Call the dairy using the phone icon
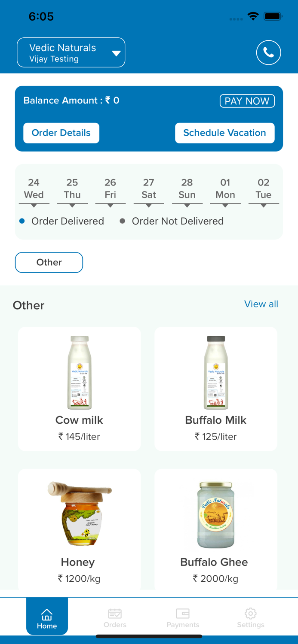This screenshot has height=644, width=298. [x=268, y=52]
